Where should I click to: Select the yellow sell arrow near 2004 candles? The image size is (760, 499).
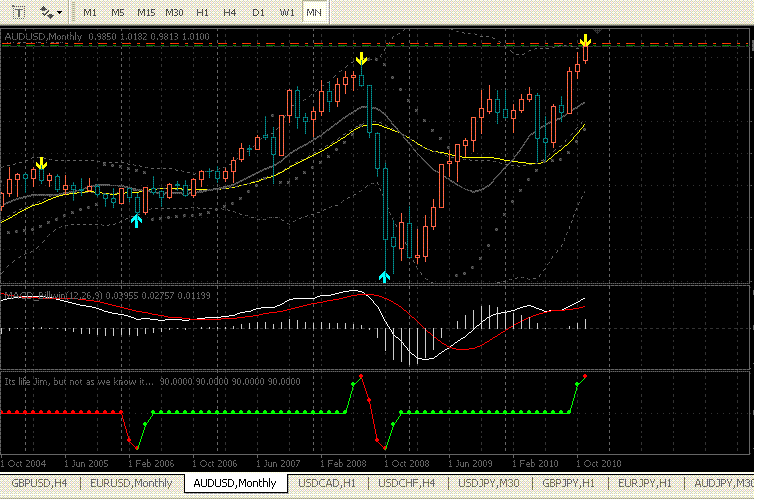pos(41,163)
